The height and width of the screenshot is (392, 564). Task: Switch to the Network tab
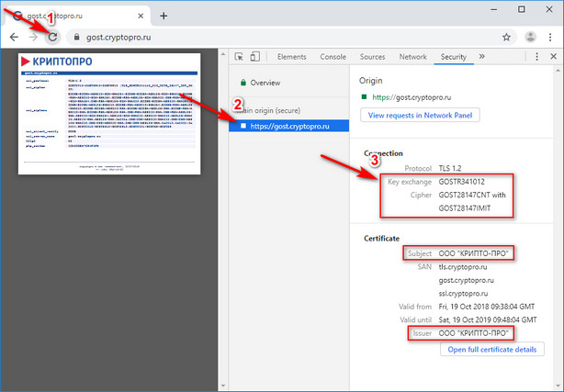coord(413,57)
